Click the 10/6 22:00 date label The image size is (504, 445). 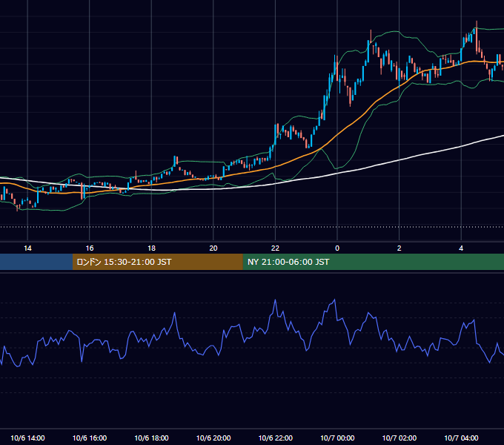pyautogui.click(x=276, y=438)
